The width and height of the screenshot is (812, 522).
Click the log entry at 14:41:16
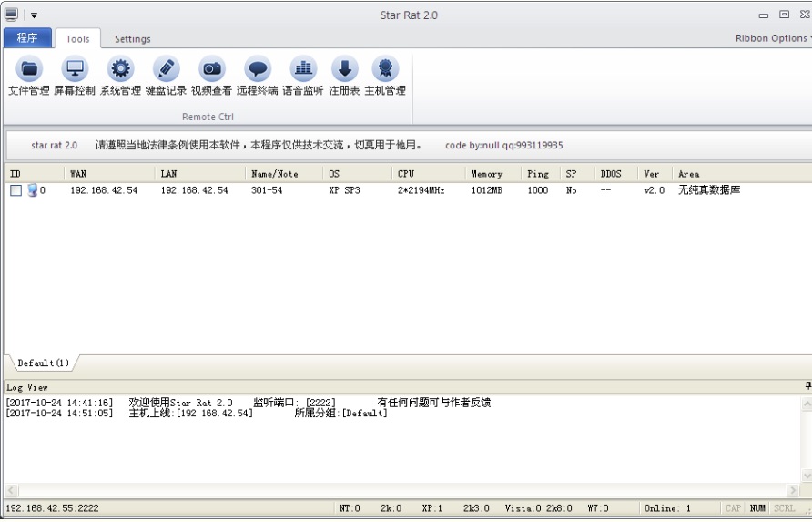pyautogui.click(x=248, y=403)
